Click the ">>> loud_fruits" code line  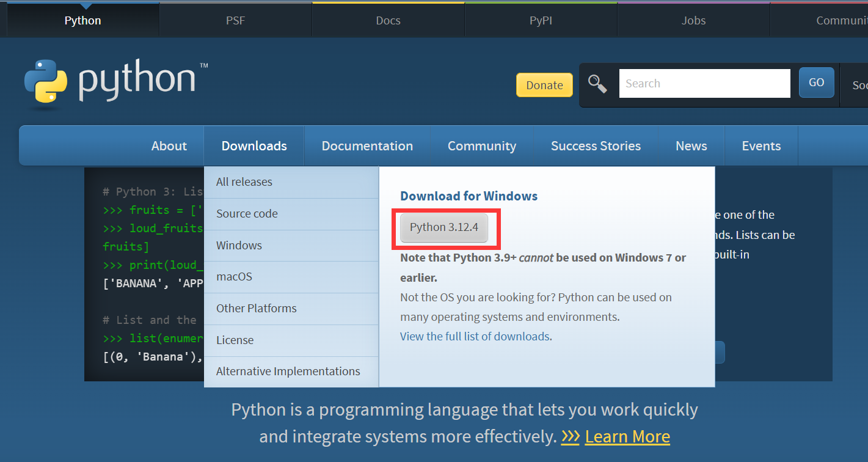click(x=153, y=228)
